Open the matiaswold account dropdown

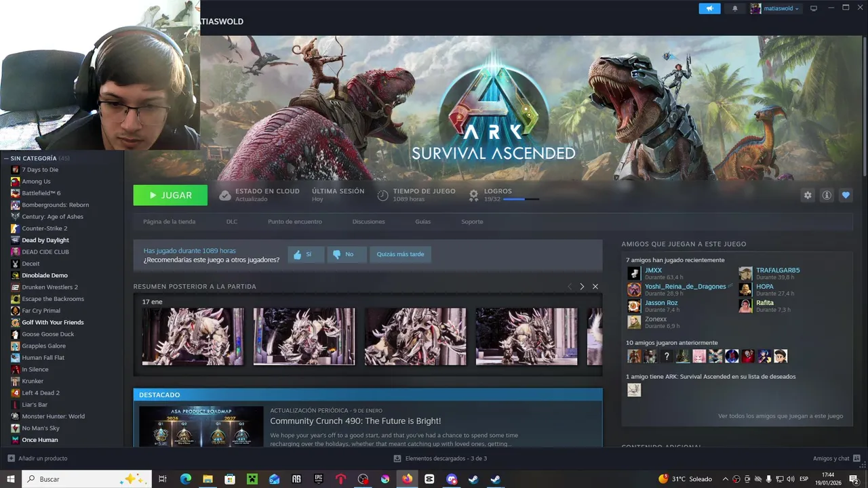[774, 9]
